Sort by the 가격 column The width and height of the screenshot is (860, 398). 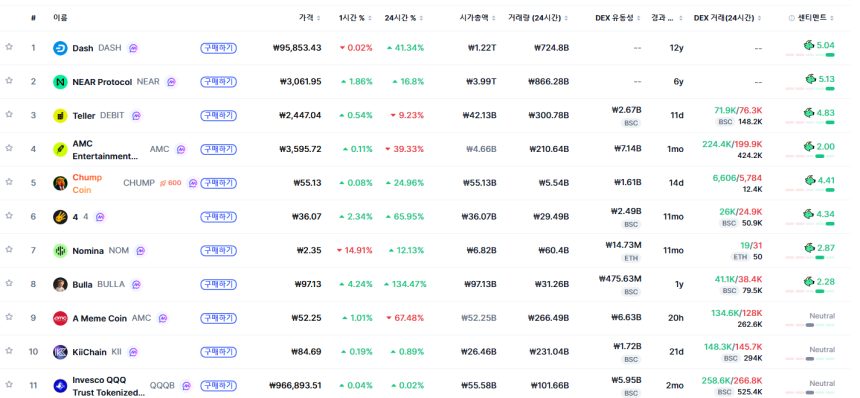tap(309, 18)
